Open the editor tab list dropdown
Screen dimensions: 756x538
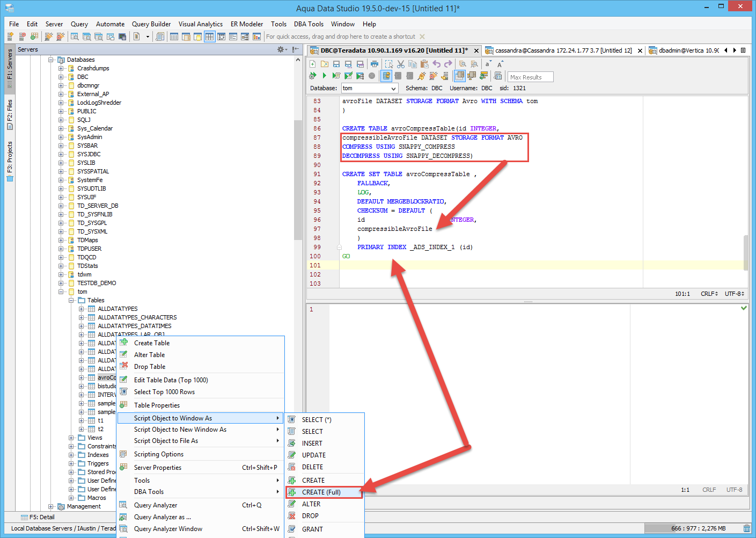coord(743,50)
